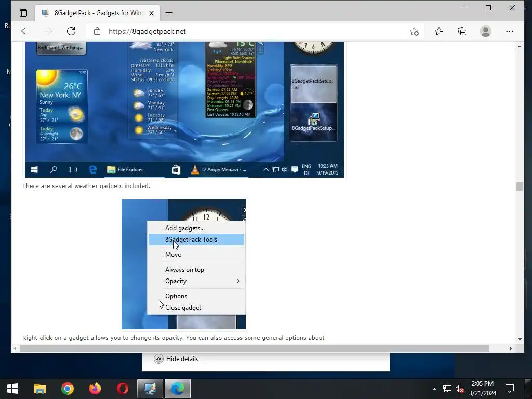Click the vertical scrollbar thumb
532x399 pixels.
pos(520,187)
